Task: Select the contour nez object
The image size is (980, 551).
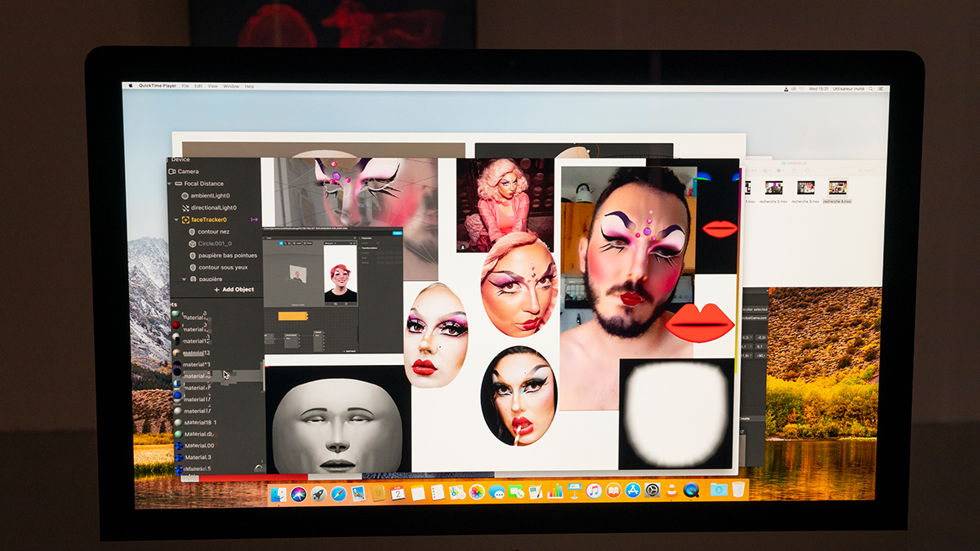Action: coord(213,232)
